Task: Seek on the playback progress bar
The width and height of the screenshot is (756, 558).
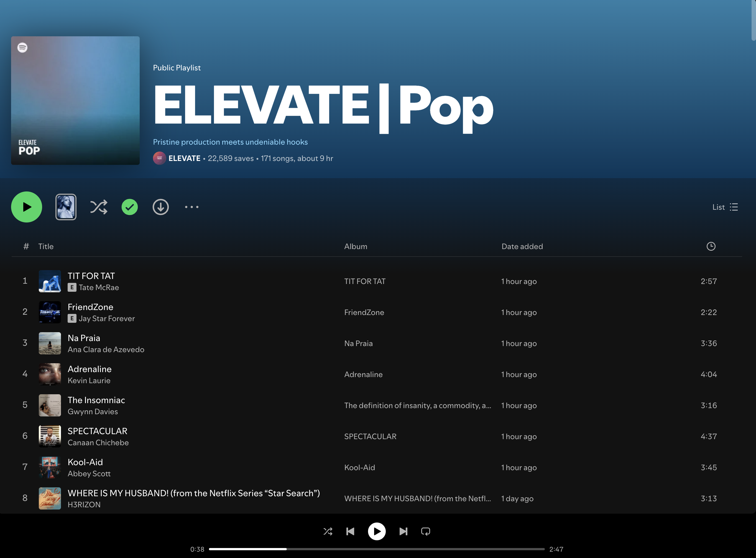Action: pyautogui.click(x=377, y=549)
